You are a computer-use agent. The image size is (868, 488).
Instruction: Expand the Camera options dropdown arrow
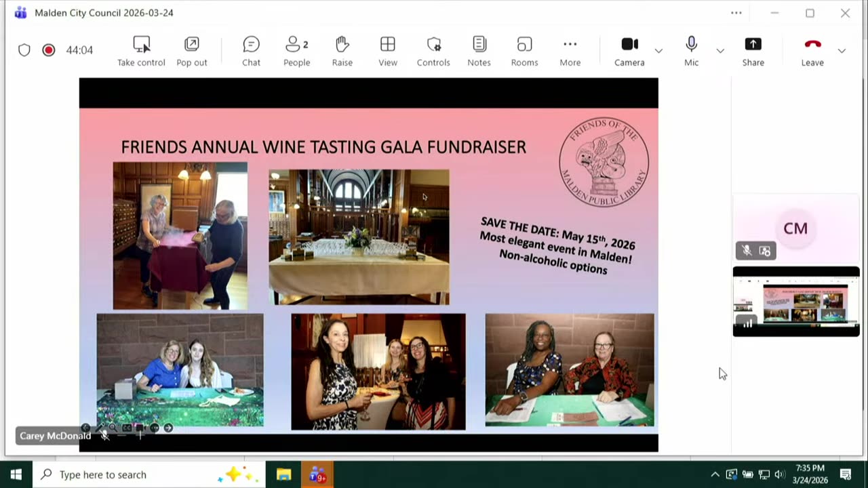point(658,51)
